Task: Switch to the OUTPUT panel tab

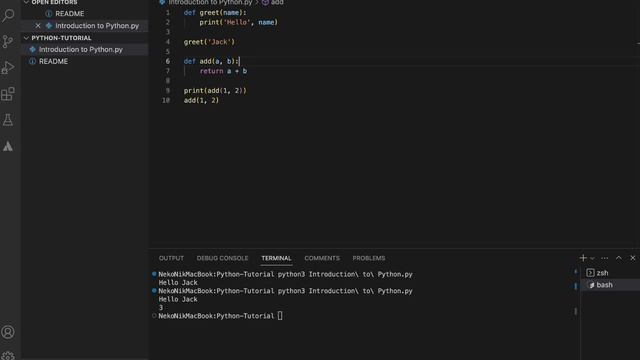Action: tap(171, 258)
